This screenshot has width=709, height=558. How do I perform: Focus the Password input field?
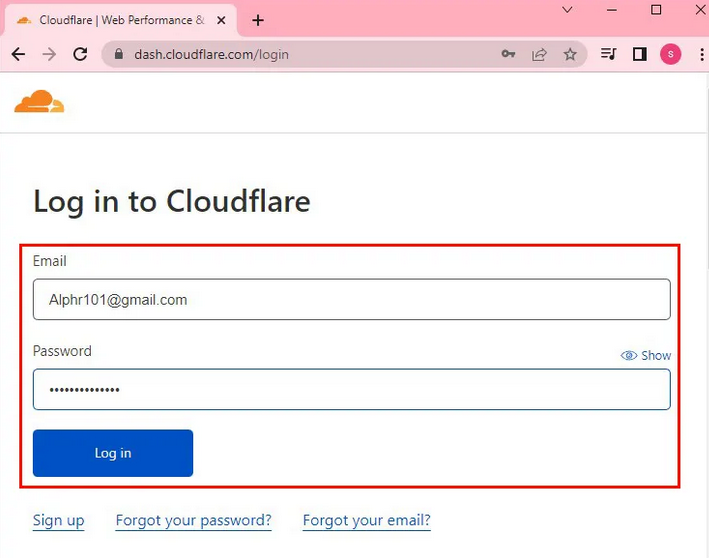click(x=351, y=389)
